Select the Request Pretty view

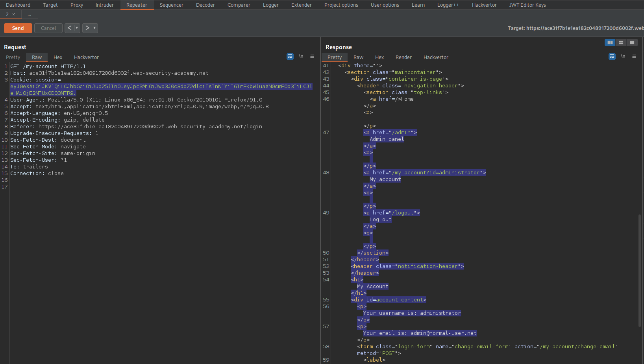13,57
